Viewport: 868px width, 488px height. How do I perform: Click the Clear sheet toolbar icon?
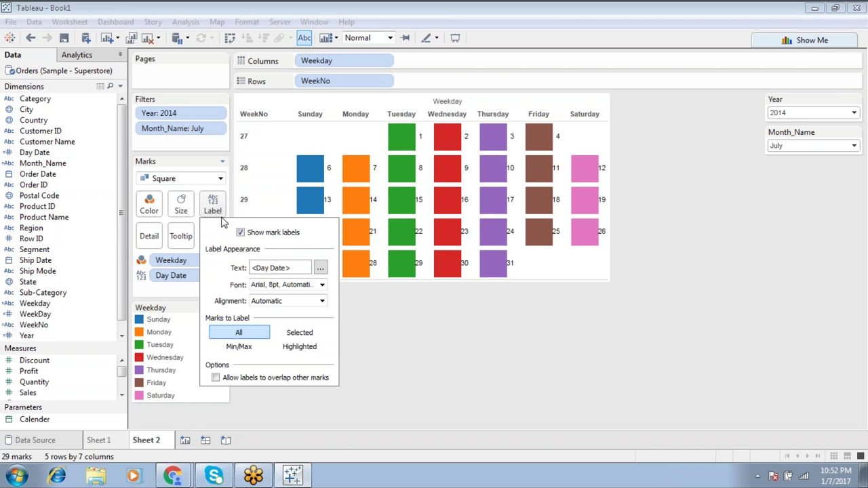148,38
